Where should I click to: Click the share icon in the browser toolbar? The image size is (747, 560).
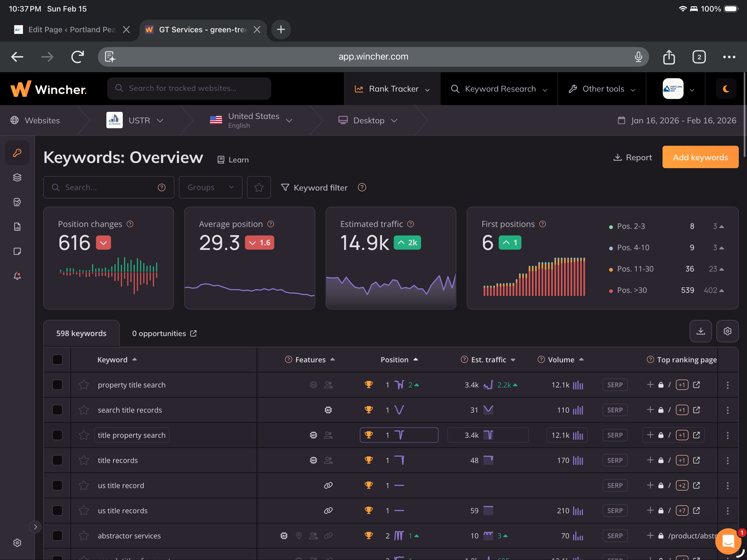click(669, 57)
